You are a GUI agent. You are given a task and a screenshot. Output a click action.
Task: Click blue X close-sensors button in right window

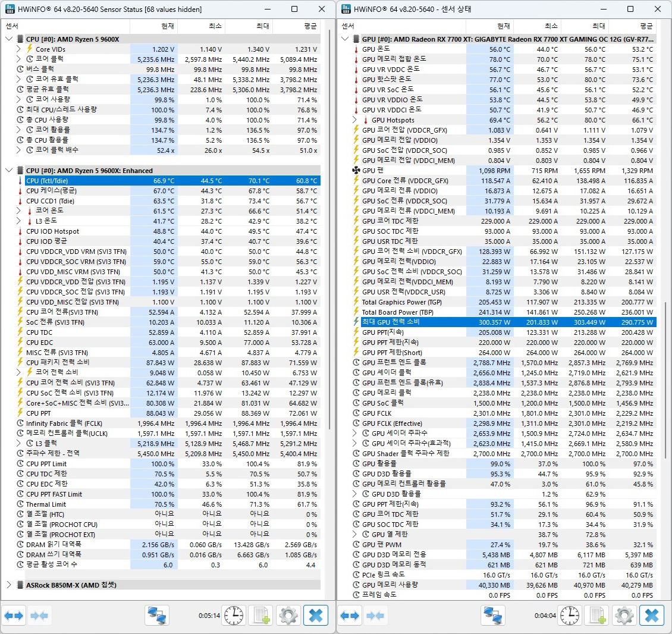click(x=652, y=616)
